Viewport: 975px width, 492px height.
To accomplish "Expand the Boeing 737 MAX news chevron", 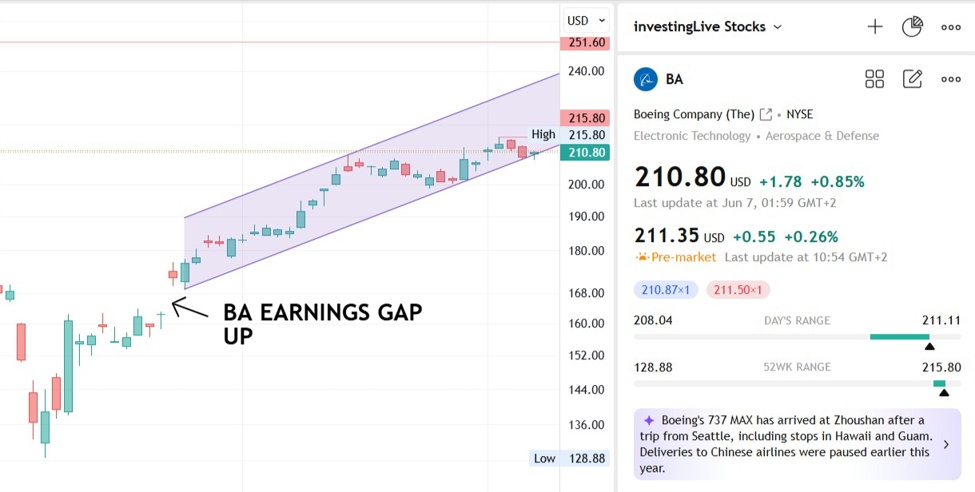I will [x=946, y=444].
